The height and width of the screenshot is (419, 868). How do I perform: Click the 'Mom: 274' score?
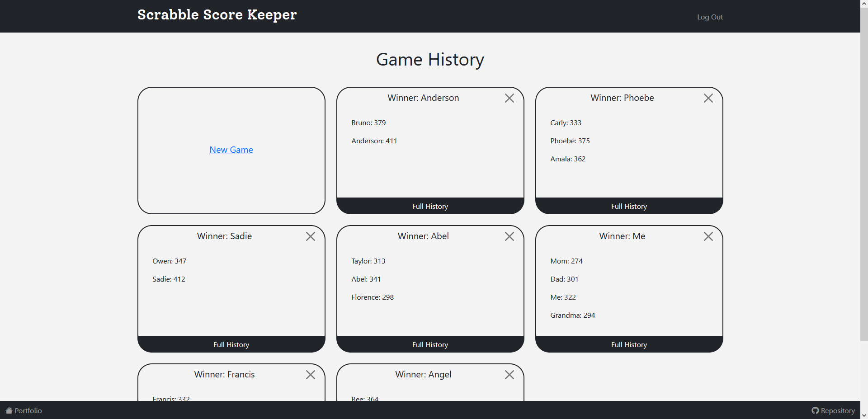click(x=566, y=261)
